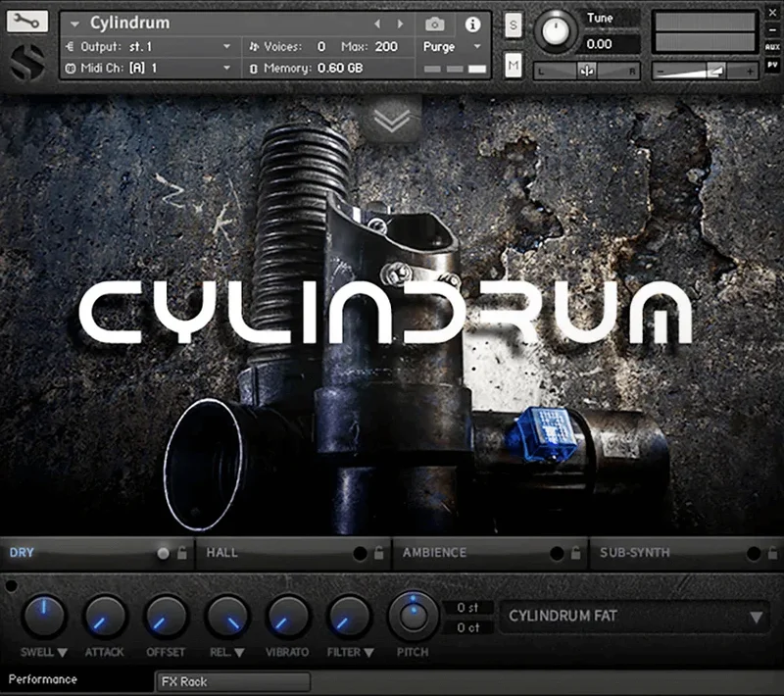The width and height of the screenshot is (784, 696).
Task: Close the instrument with X button
Action: tap(772, 13)
